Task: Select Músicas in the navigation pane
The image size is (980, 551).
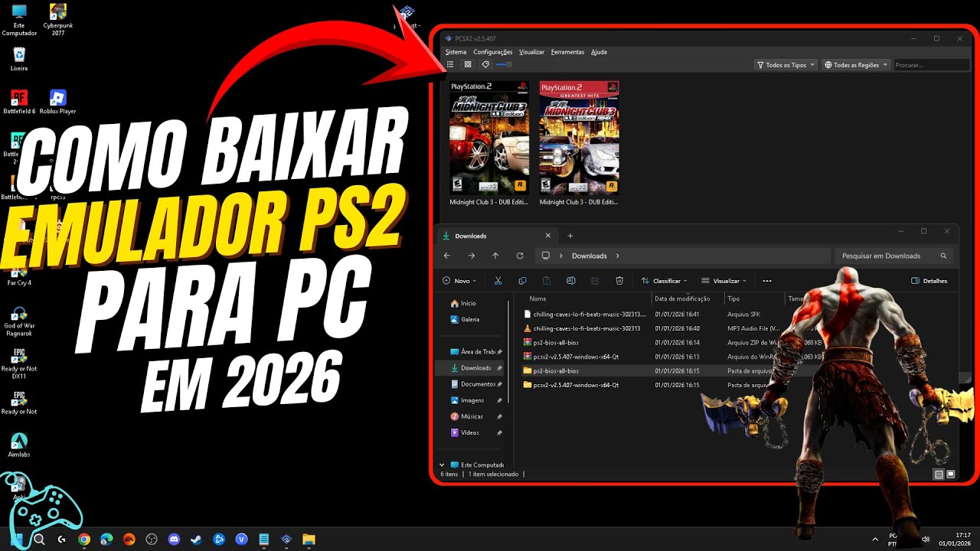Action: click(x=472, y=416)
